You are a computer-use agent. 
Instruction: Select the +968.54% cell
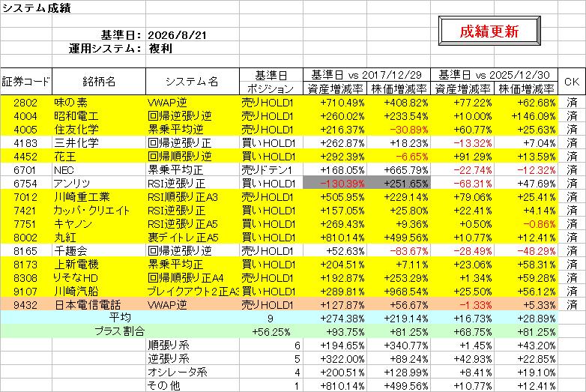(x=399, y=291)
